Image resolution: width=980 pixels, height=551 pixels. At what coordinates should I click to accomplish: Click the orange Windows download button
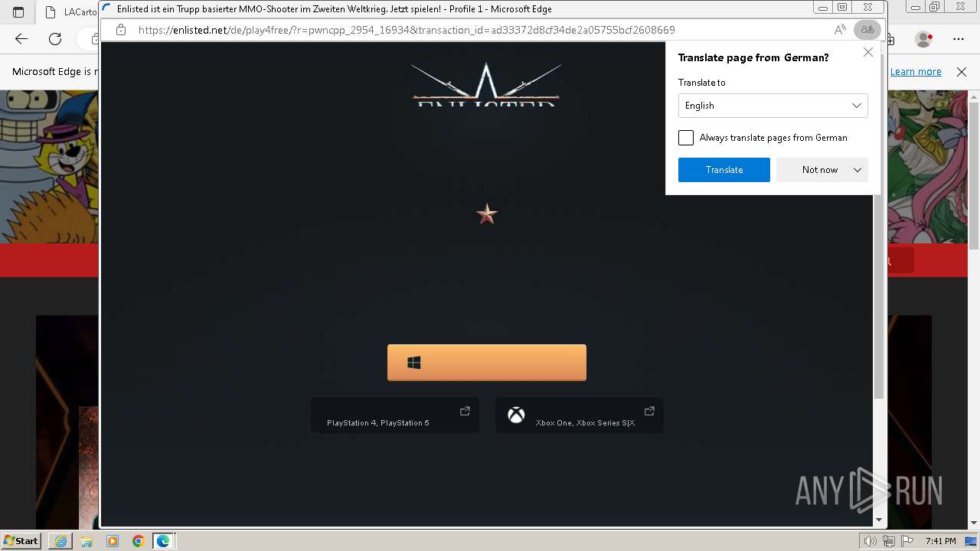pyautogui.click(x=487, y=362)
